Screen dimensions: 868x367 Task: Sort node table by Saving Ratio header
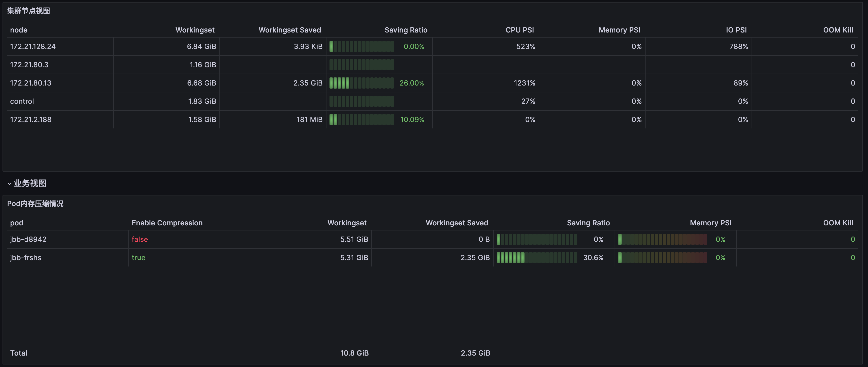coord(406,30)
